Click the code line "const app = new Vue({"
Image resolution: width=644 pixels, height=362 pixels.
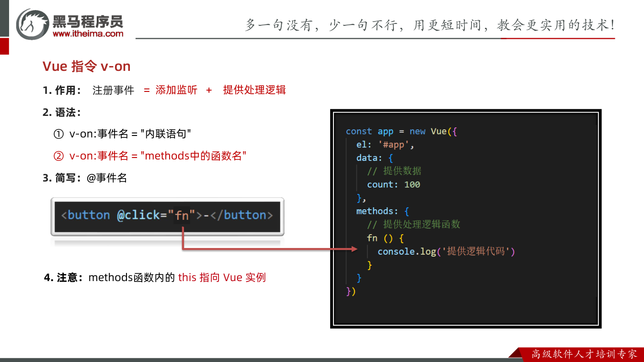tap(402, 131)
